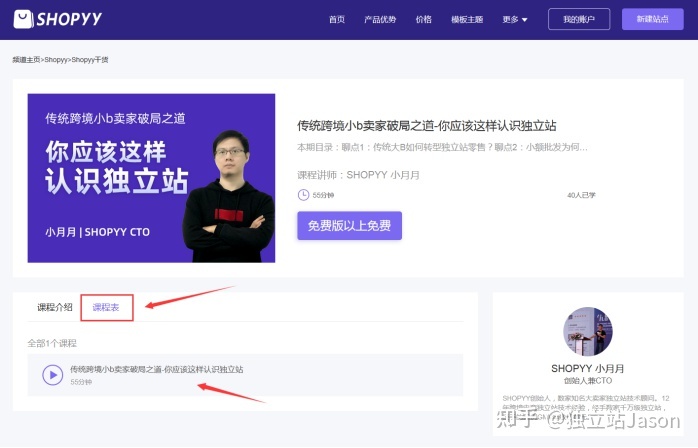Open the 产品优势 nav item
The image size is (698, 448).
click(380, 20)
